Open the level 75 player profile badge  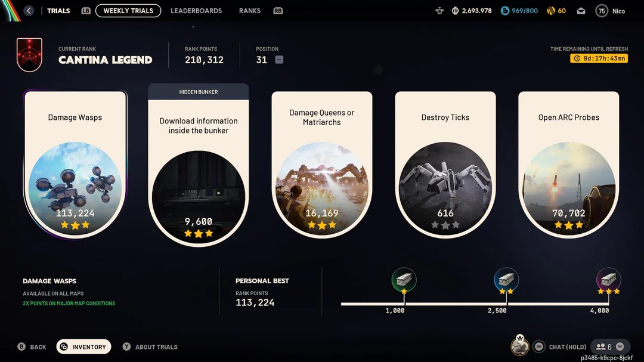coord(602,11)
